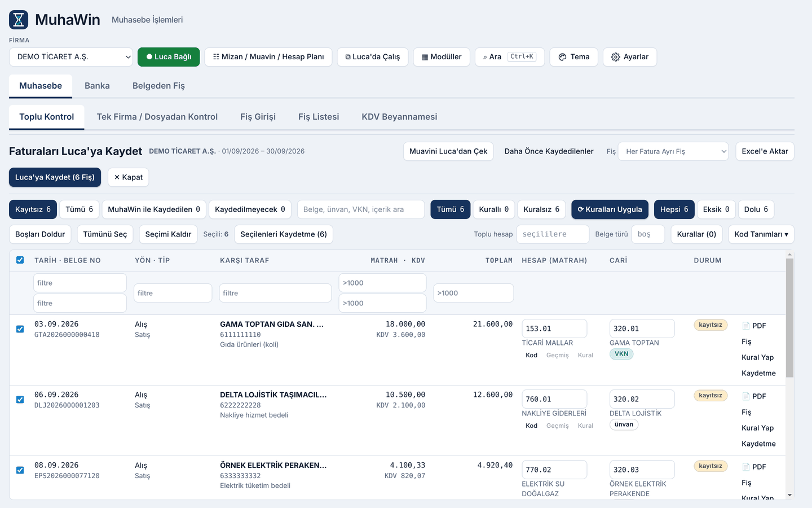Expand the Kod Tanımları menu

761,234
